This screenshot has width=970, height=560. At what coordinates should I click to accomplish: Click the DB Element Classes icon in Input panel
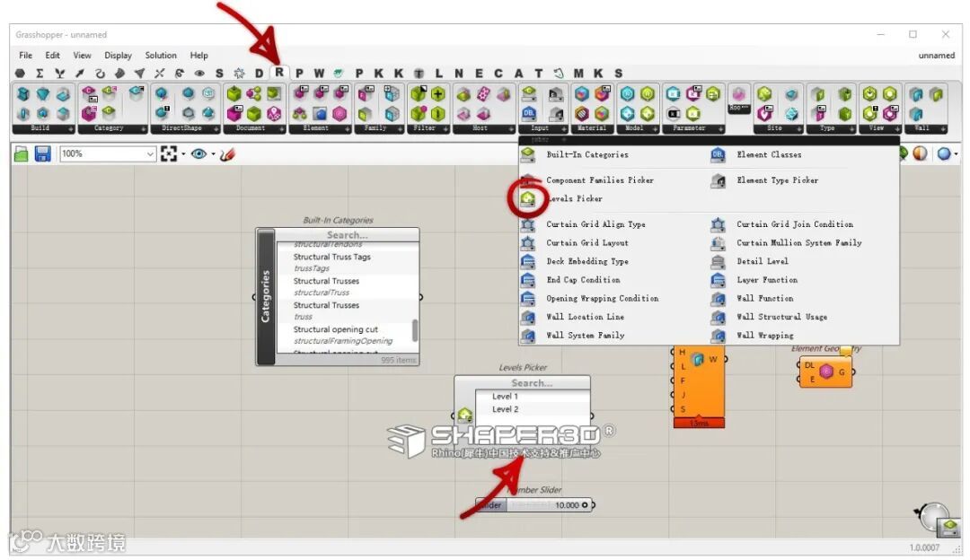528,114
